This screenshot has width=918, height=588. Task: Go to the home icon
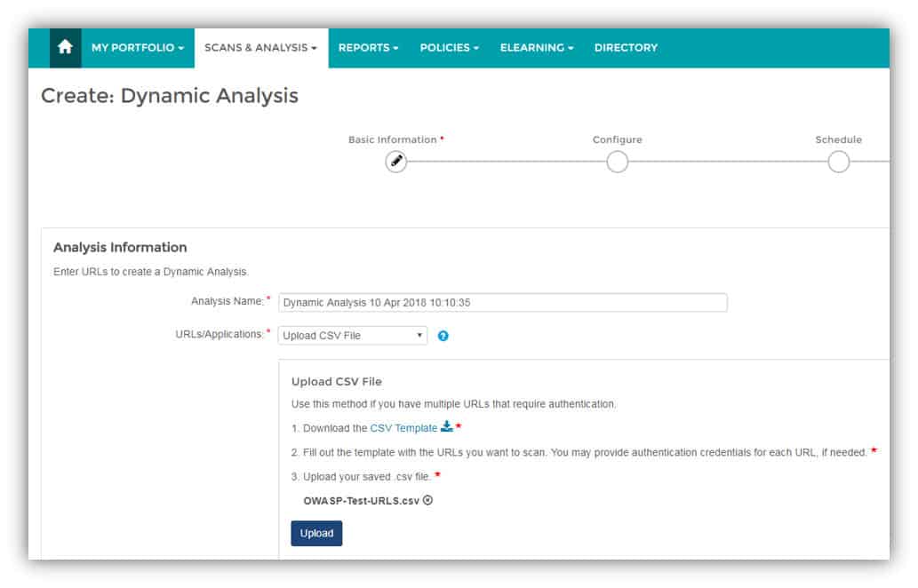(x=65, y=47)
